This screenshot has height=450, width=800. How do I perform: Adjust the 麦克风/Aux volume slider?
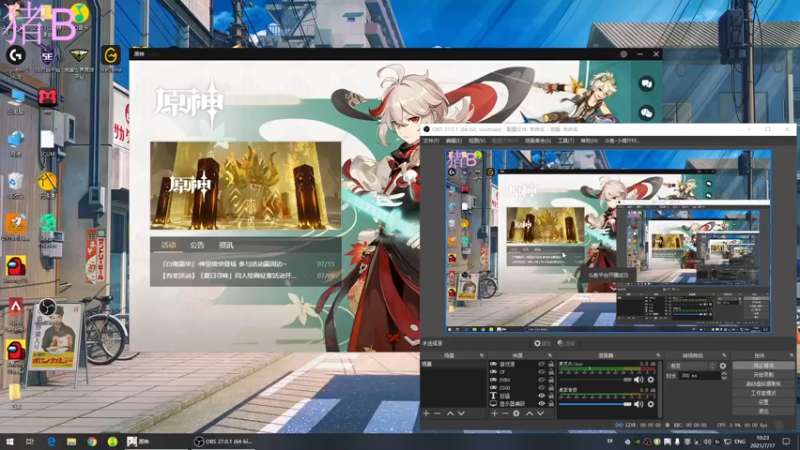595,380
